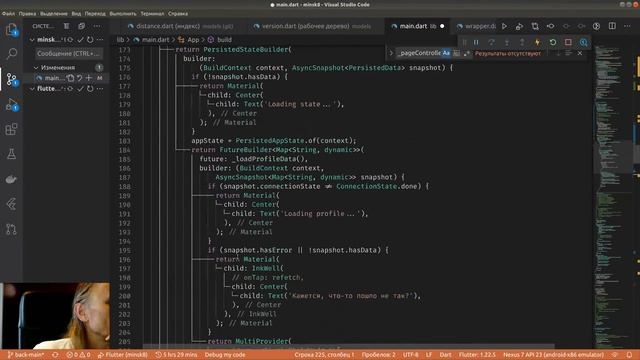Image resolution: width=640 pixels, height=360 pixels.
Task: Click the commit message input field
Action: pyautogui.click(x=68, y=53)
